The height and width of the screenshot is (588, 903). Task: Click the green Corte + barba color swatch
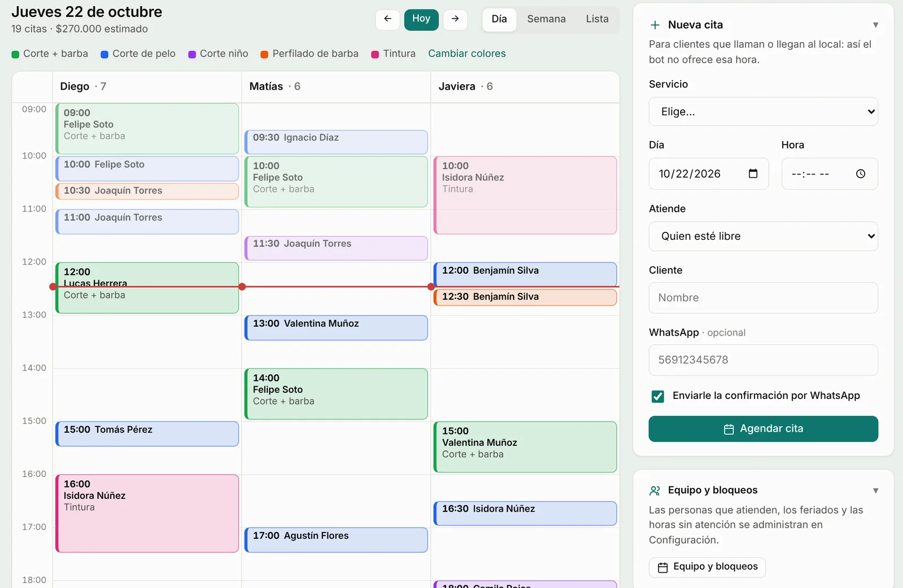point(15,55)
